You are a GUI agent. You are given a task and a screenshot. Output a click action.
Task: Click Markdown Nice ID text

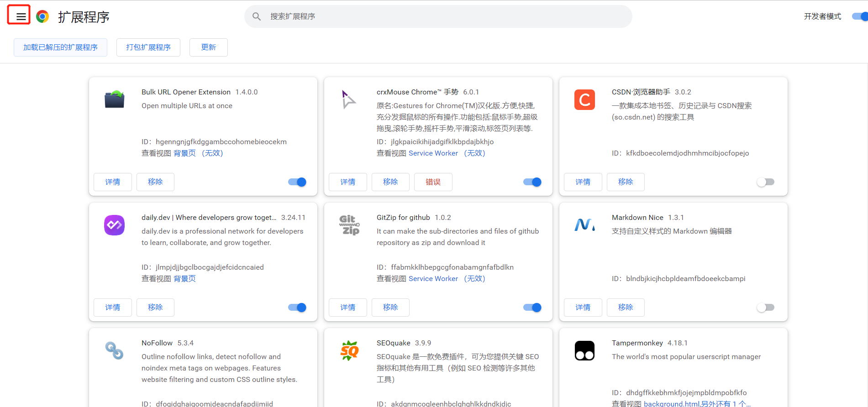click(679, 279)
